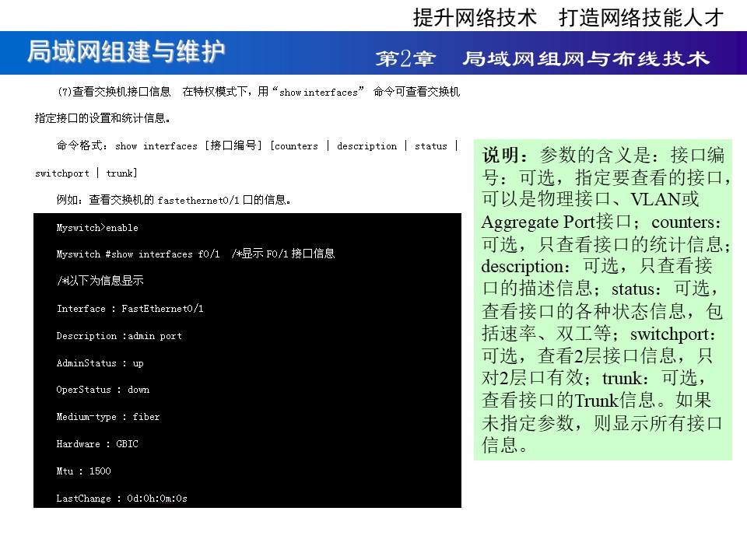Click Mtu : 1500 line

coord(83,471)
